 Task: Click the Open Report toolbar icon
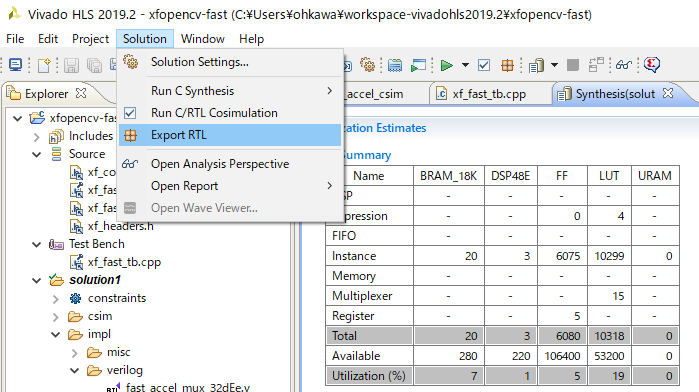536,66
